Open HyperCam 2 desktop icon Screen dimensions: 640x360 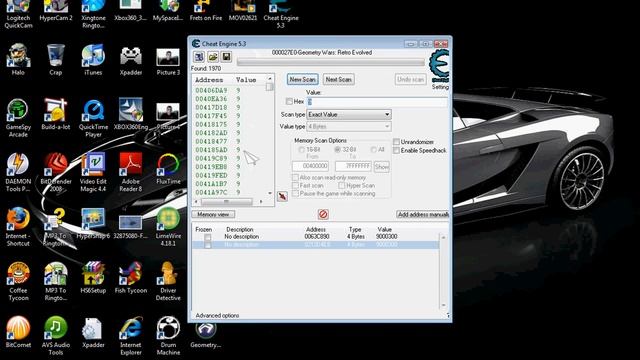[x=56, y=11]
